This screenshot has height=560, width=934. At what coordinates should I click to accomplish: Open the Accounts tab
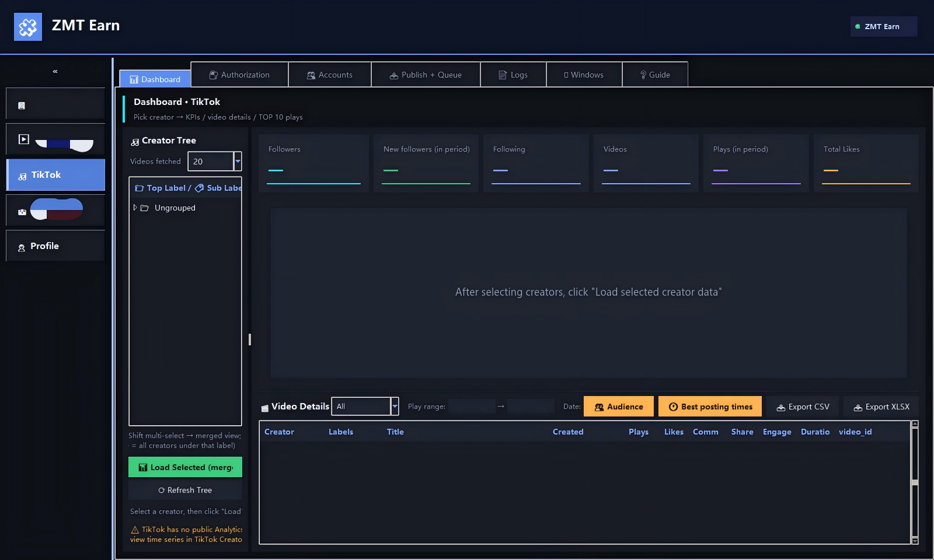[330, 75]
